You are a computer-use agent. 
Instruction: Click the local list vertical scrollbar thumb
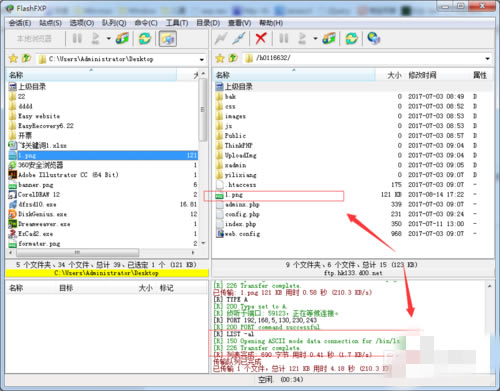coord(203,110)
